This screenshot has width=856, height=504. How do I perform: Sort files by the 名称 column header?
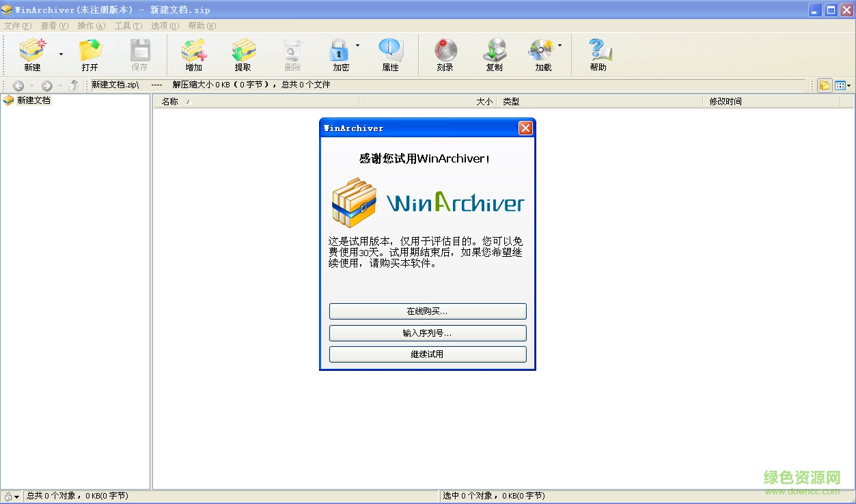[171, 101]
